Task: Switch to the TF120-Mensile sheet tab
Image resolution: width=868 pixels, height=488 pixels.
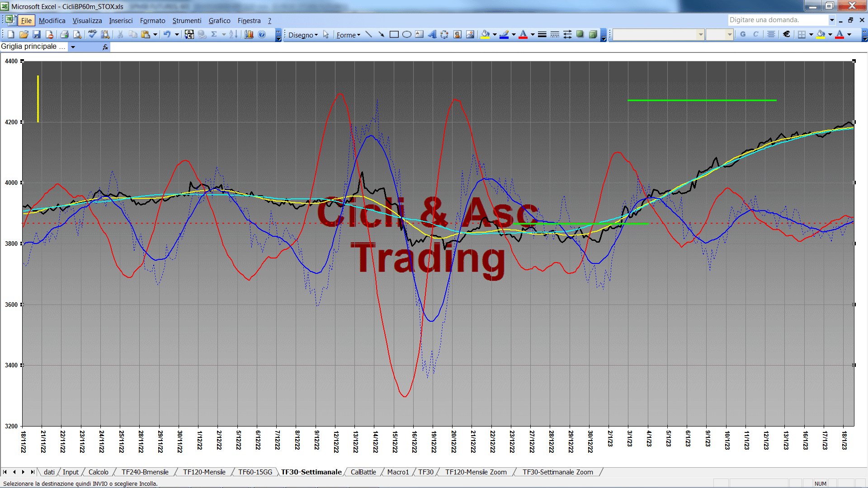Action: click(204, 472)
